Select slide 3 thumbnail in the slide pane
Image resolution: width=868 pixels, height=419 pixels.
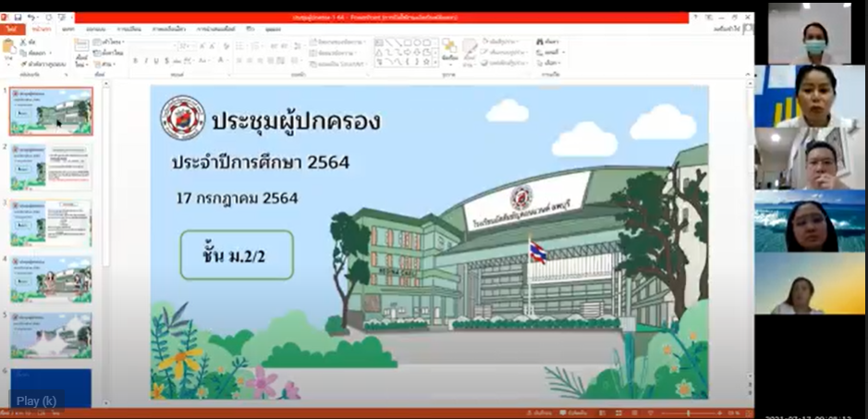(x=51, y=223)
